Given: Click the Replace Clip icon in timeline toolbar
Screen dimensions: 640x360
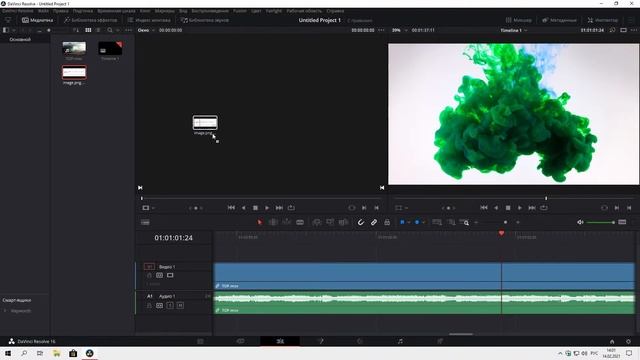Looking at the screenshot, I should click(x=343, y=222).
